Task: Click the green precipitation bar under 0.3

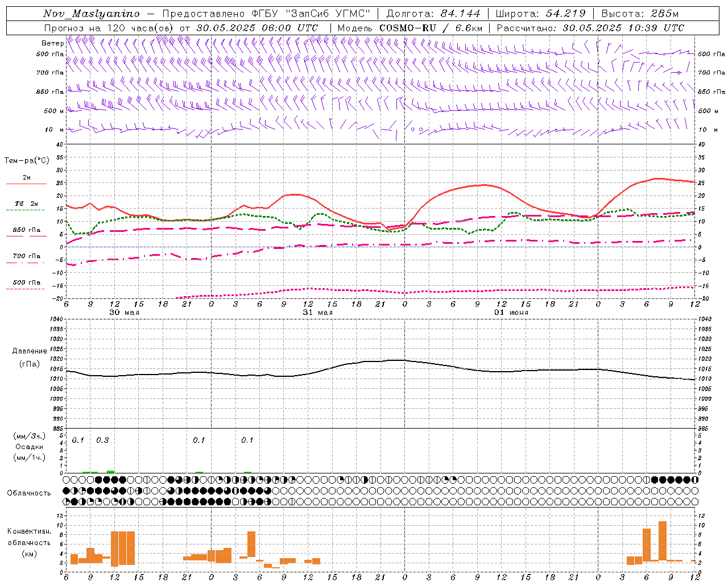Action: point(111,472)
